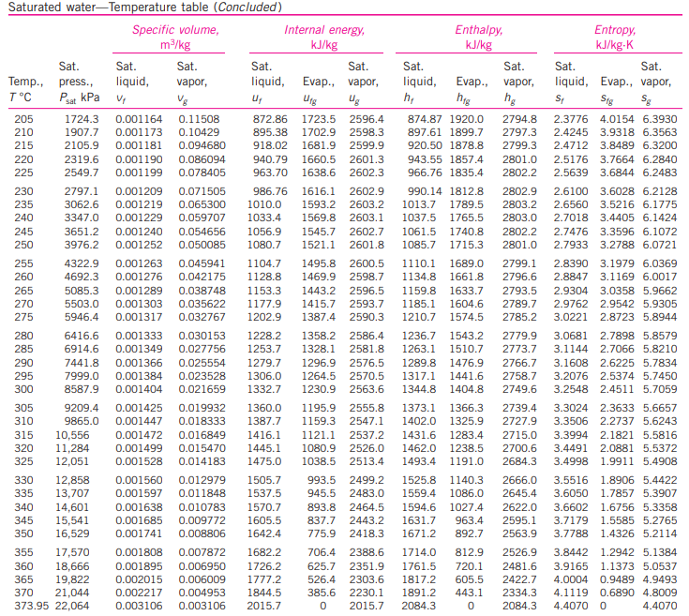
Task: Select the 350 temperature row label
Action: coord(23,533)
